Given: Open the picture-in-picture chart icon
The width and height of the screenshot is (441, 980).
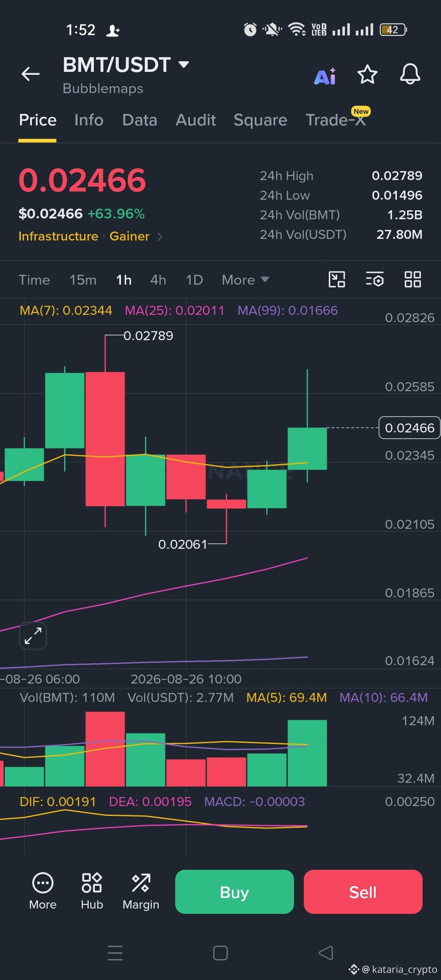Looking at the screenshot, I should [x=337, y=280].
